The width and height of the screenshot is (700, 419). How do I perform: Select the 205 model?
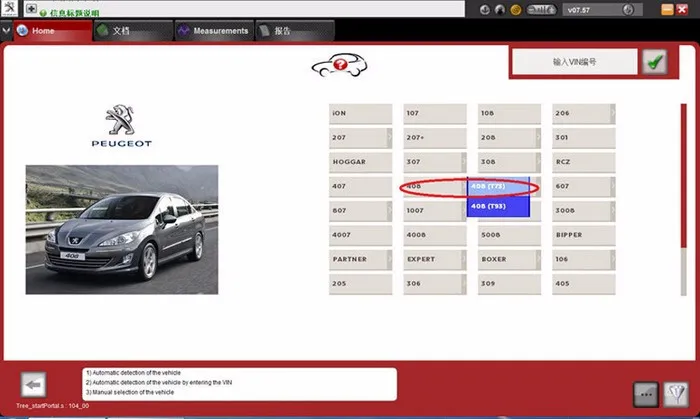coord(360,284)
